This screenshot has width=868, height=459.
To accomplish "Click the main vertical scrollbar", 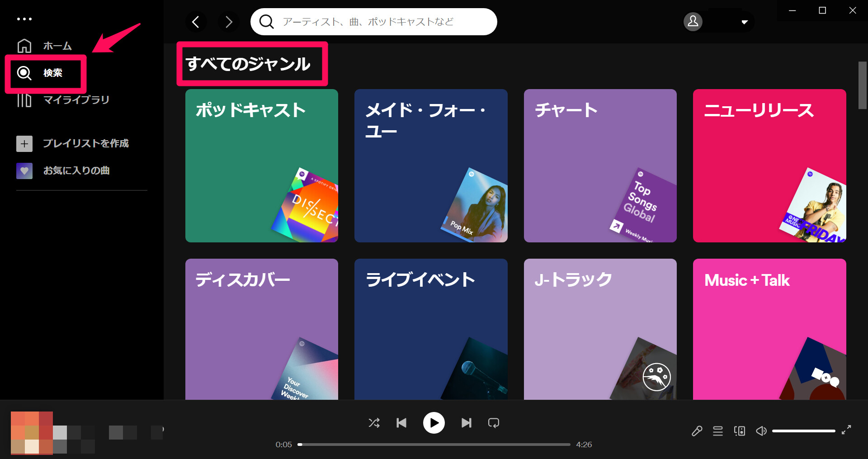I will coord(863,85).
